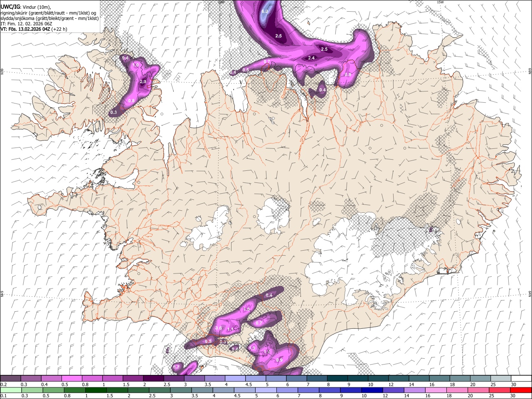Click the dusky purple 0.2 swatch in upper legend
Viewport: 532px width, 399px height.
(10, 379)
